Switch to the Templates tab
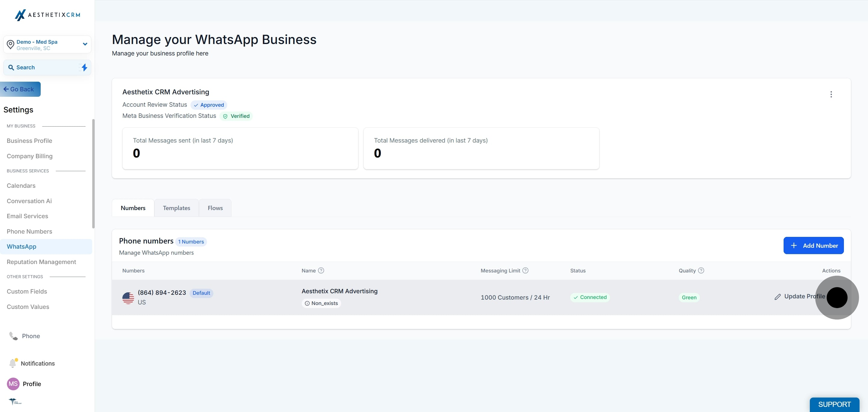 coord(177,208)
